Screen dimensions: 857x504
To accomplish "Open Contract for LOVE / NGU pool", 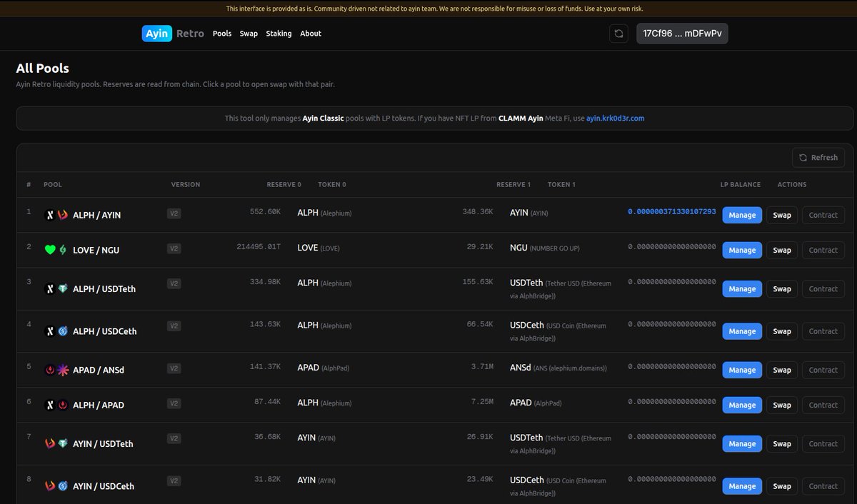I will (823, 250).
